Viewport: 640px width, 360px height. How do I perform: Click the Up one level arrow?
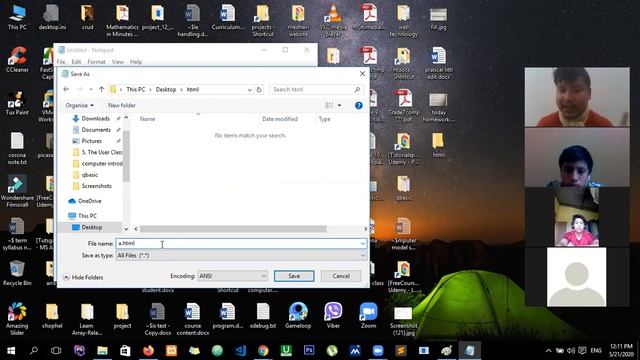[x=101, y=89]
